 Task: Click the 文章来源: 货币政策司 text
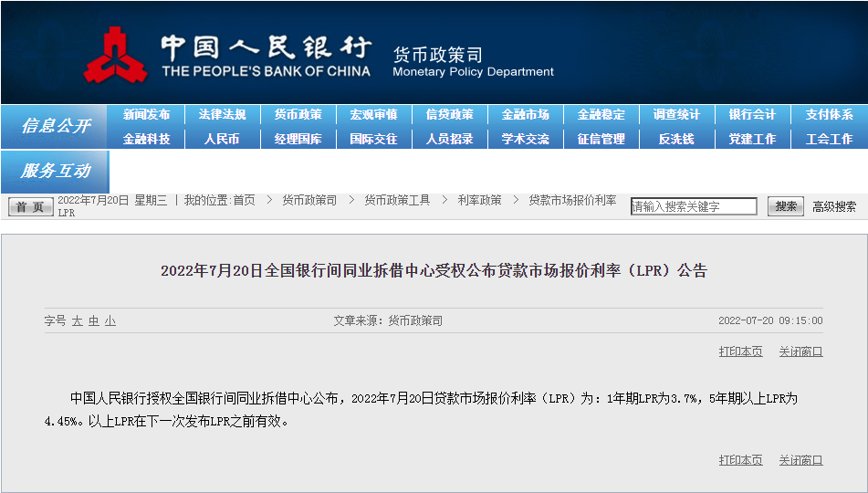point(388,320)
